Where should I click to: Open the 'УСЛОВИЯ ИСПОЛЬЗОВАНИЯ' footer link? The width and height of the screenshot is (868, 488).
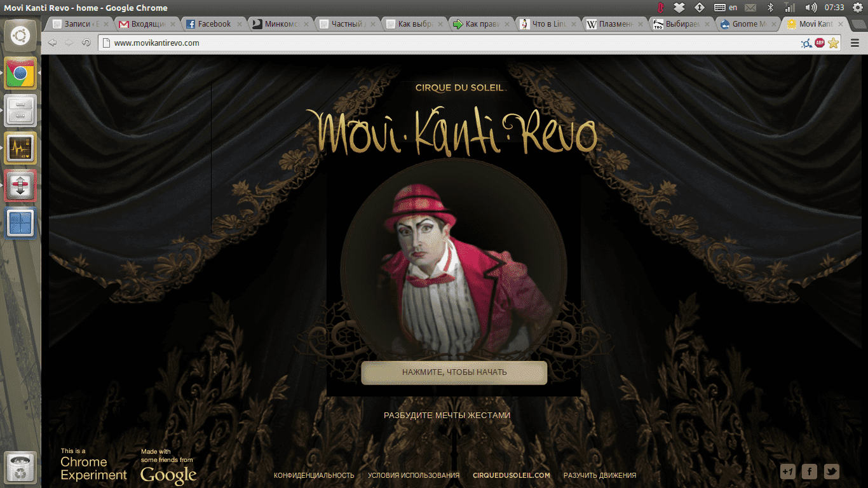[x=414, y=475]
